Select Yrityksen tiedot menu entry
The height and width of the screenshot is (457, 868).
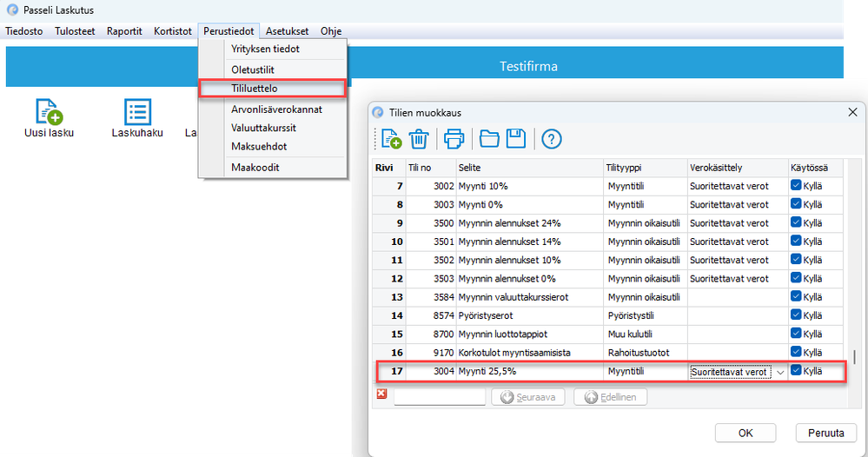(x=272, y=49)
